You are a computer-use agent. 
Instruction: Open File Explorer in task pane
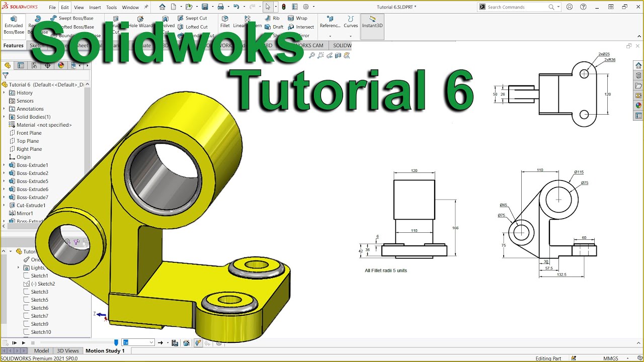(x=638, y=85)
